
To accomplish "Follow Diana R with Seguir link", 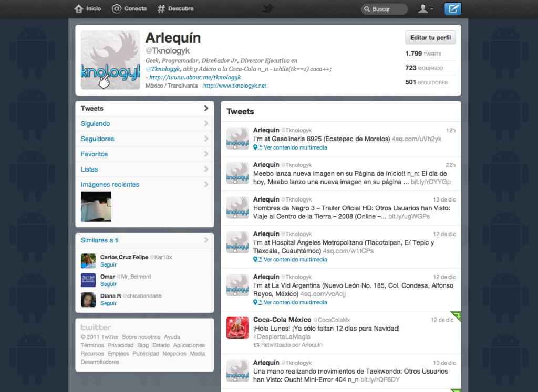I will (108, 303).
